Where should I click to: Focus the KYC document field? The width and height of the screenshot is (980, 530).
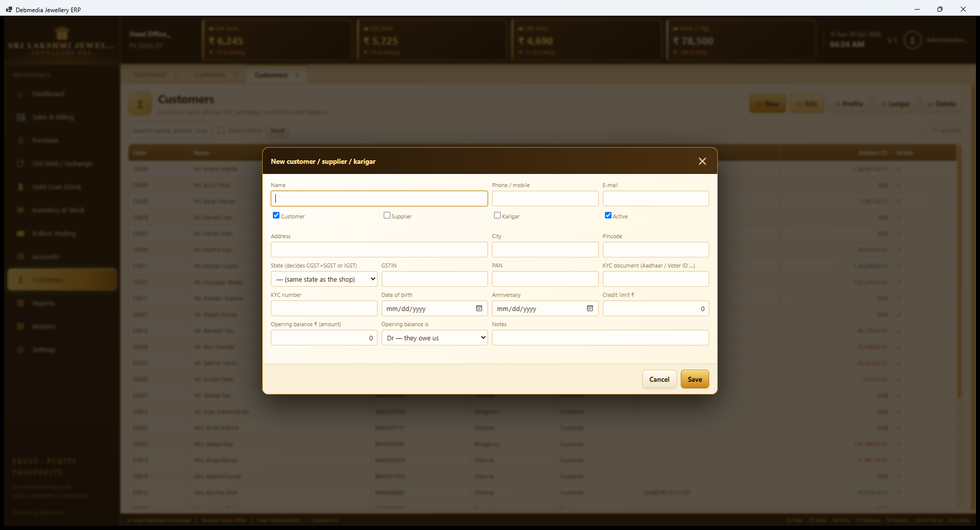click(656, 279)
